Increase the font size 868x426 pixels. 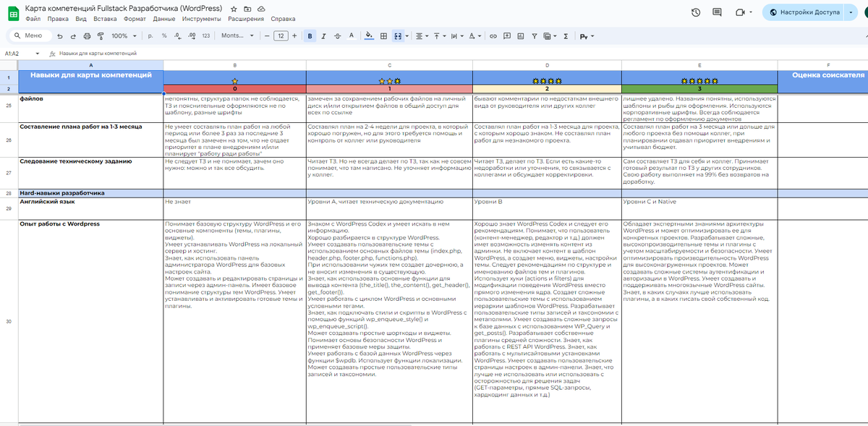294,35
